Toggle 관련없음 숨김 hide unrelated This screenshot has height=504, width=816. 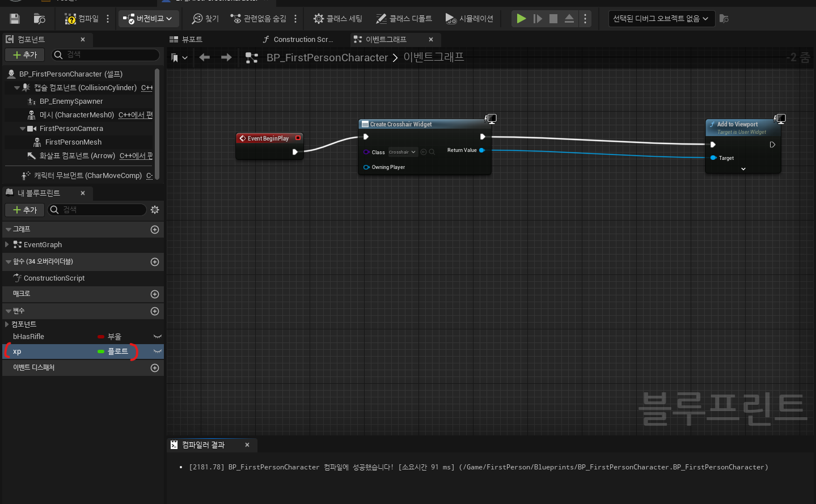(258, 19)
